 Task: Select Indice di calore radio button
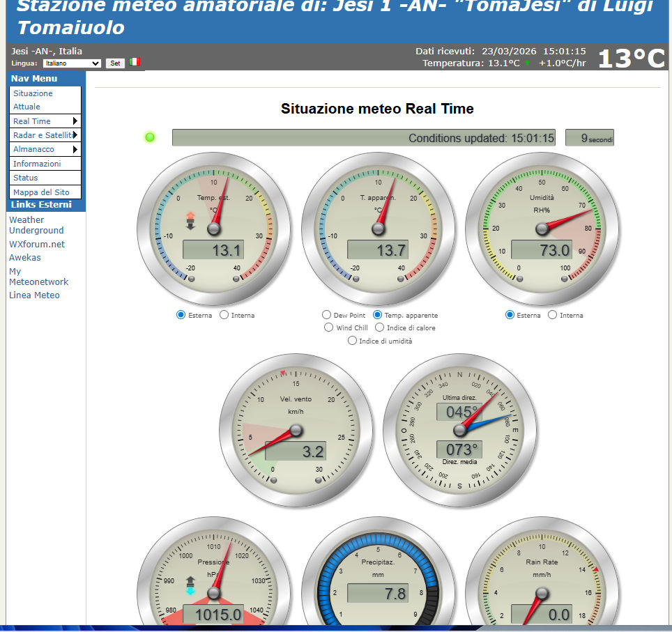point(380,327)
